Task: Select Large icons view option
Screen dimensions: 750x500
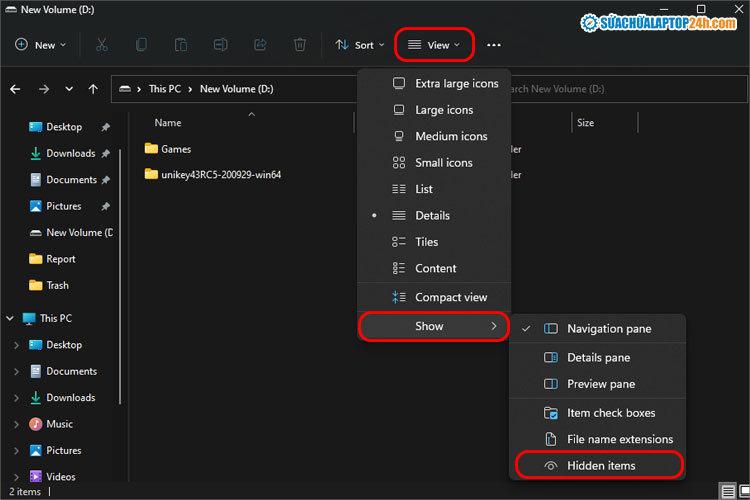Action: click(x=434, y=110)
